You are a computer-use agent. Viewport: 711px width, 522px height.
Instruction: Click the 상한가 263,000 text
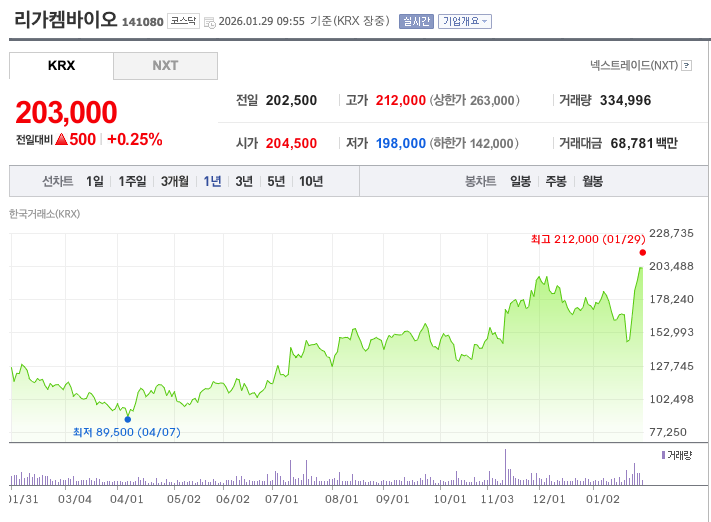(x=474, y=100)
